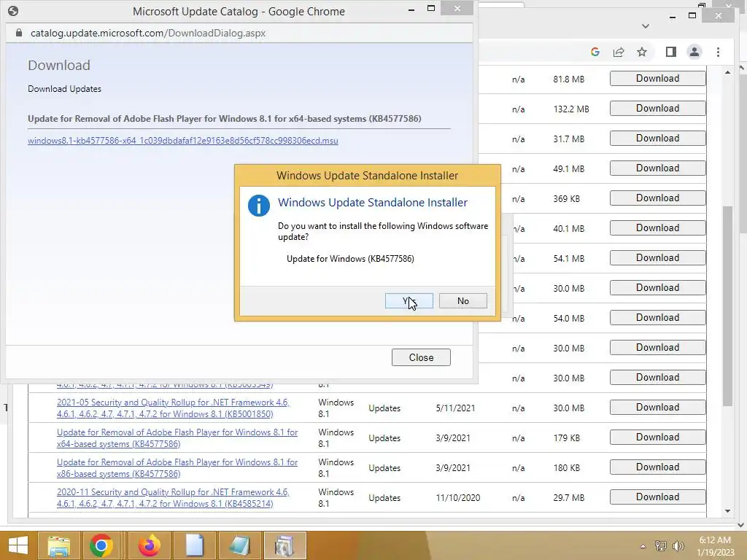
Task: Open the network tray icon
Action: (x=661, y=546)
